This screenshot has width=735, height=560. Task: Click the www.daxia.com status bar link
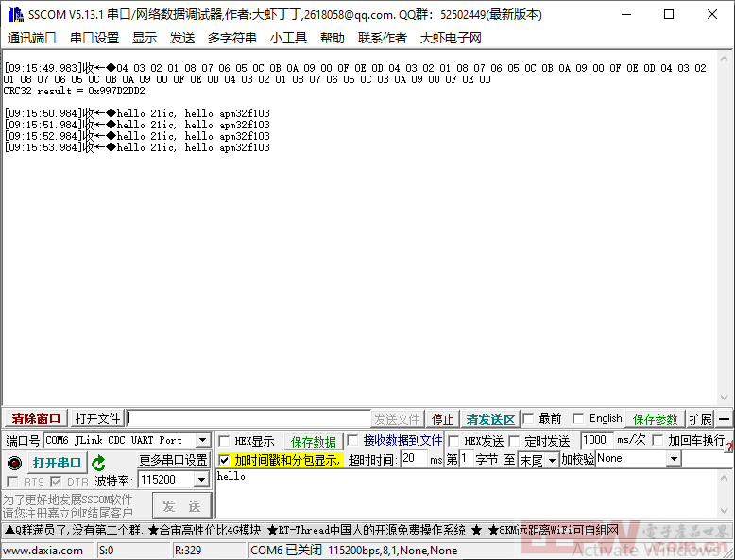[x=43, y=551]
